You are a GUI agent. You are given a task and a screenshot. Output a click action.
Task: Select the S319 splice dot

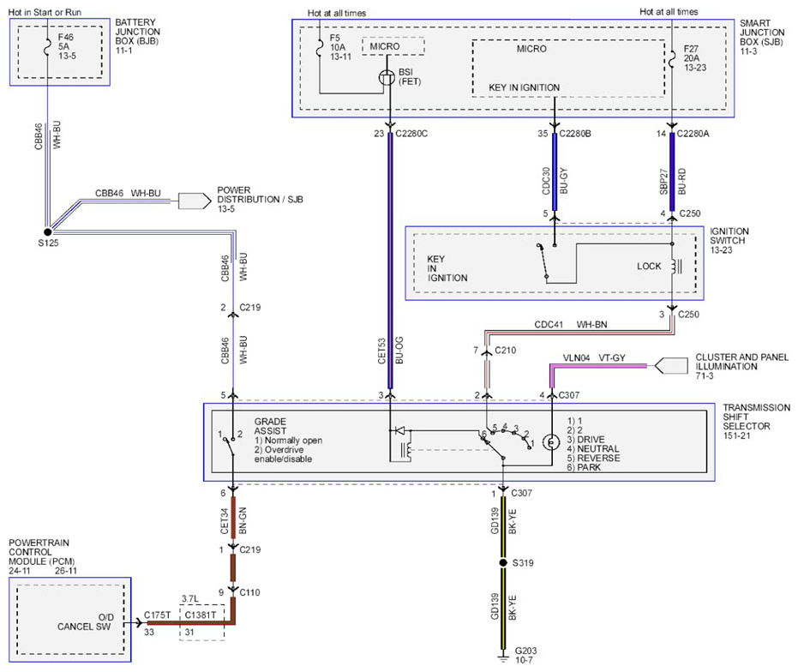pyautogui.click(x=503, y=562)
